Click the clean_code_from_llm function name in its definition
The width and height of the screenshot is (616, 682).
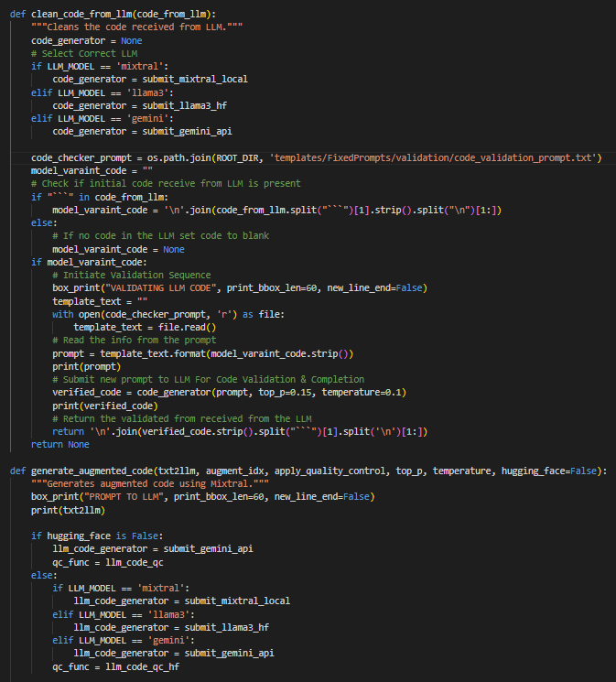(81, 14)
